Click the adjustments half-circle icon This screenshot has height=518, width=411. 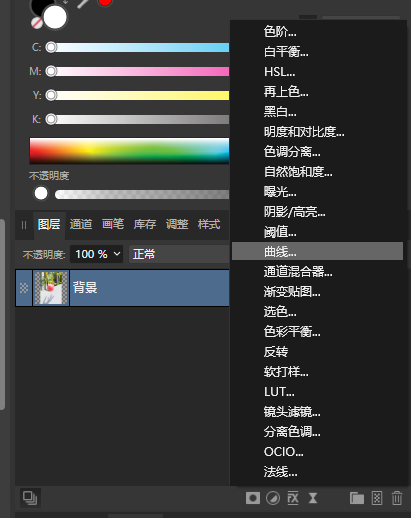pyautogui.click(x=273, y=498)
